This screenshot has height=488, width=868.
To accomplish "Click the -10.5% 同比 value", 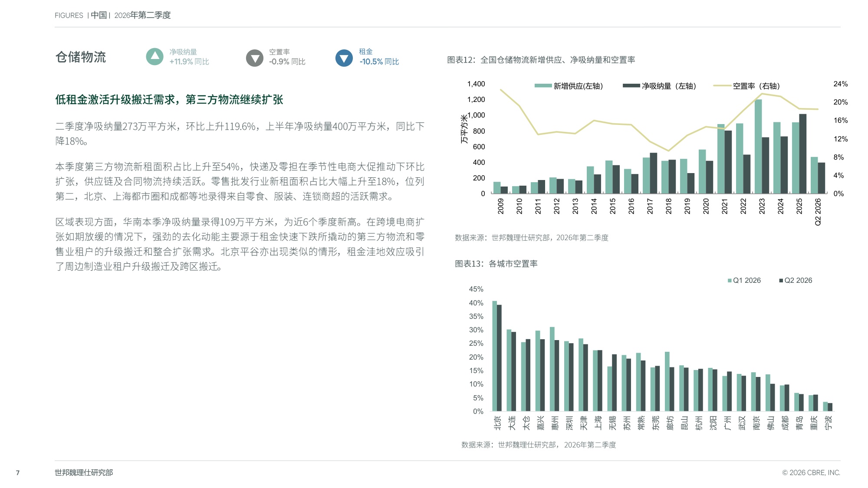I will [379, 62].
